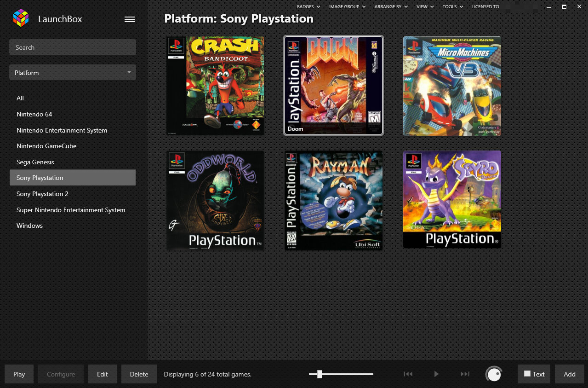Close the LaunchBox window

[x=579, y=7]
